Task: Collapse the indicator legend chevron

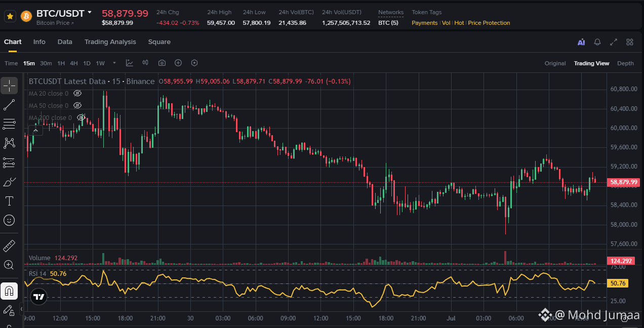Action: (x=36, y=130)
